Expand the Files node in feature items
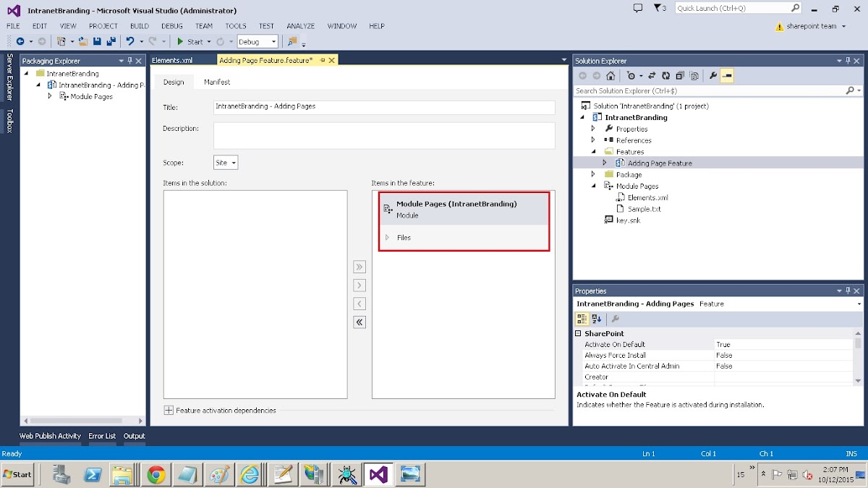 click(388, 238)
